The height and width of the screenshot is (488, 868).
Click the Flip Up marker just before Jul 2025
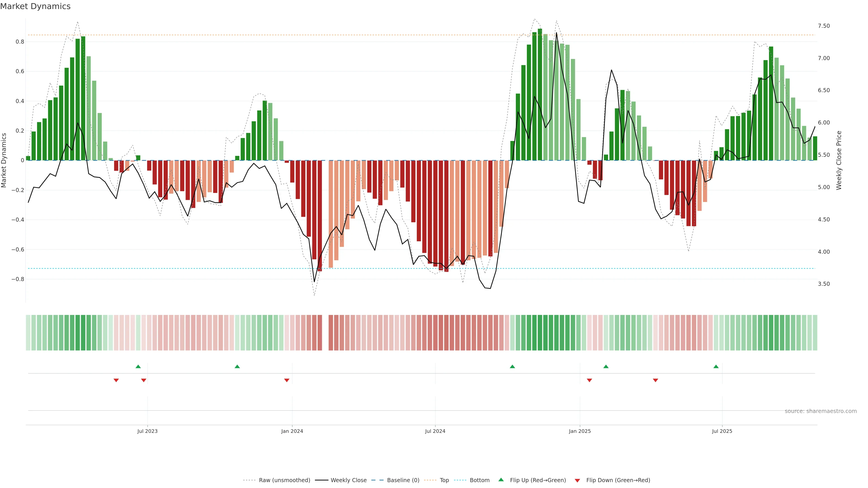716,366
